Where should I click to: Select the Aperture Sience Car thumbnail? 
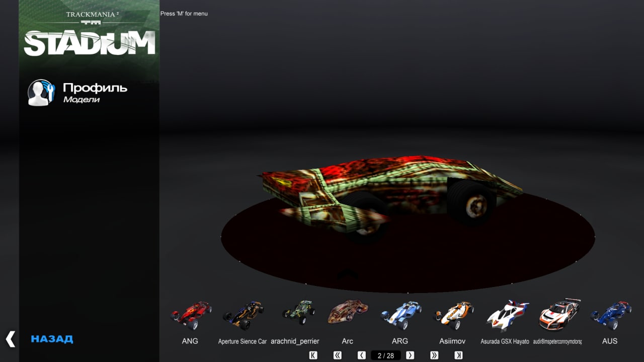pyautogui.click(x=243, y=315)
